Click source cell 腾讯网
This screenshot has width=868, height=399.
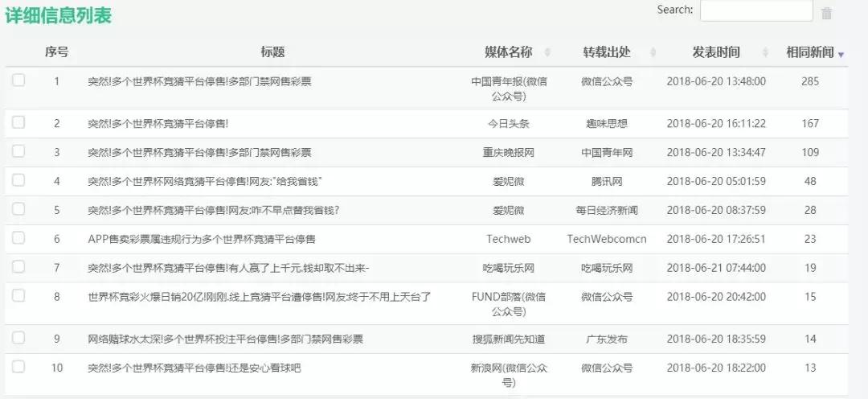click(607, 181)
